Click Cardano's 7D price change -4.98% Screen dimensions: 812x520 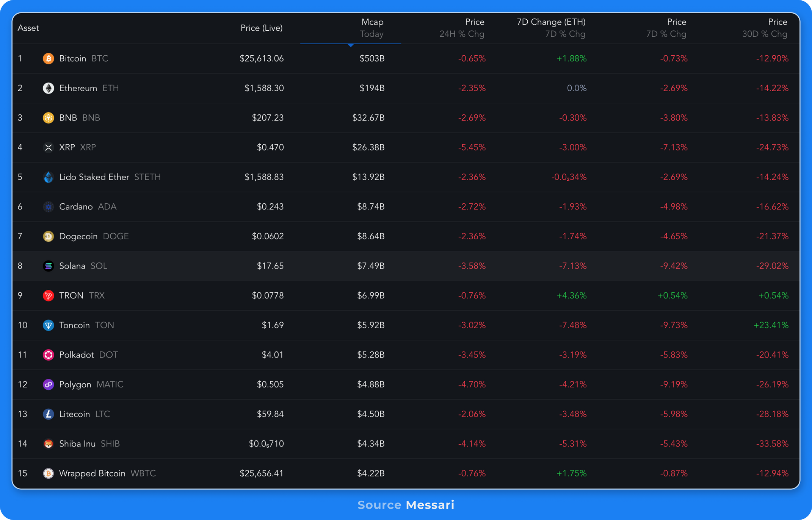click(x=674, y=207)
